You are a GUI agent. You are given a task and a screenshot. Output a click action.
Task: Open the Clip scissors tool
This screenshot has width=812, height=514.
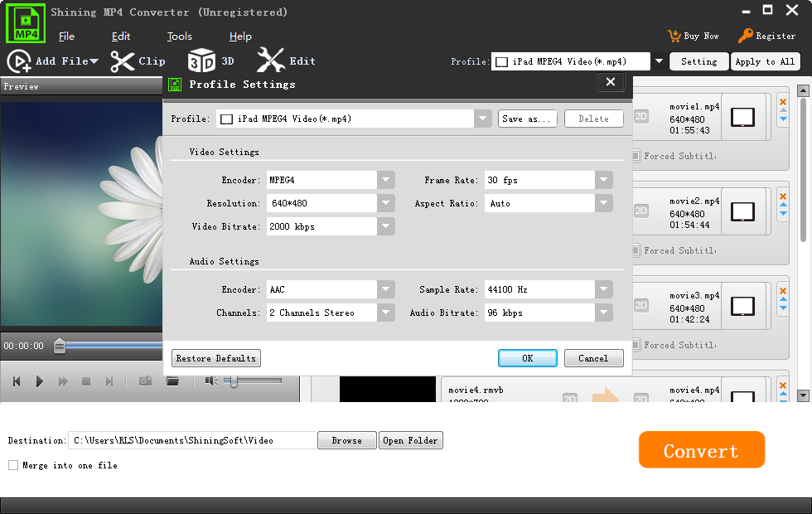point(123,61)
